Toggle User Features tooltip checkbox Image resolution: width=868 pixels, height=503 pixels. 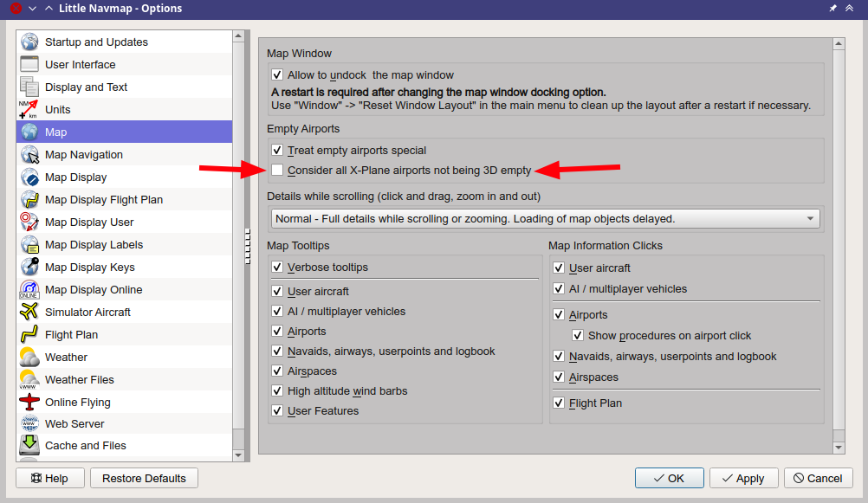[x=277, y=410]
